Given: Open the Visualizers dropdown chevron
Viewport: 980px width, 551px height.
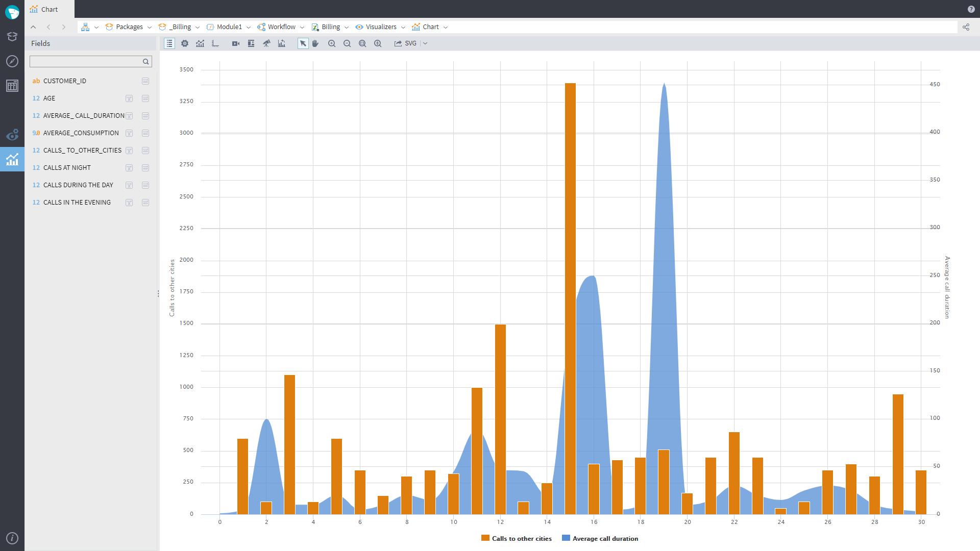Looking at the screenshot, I should (404, 27).
